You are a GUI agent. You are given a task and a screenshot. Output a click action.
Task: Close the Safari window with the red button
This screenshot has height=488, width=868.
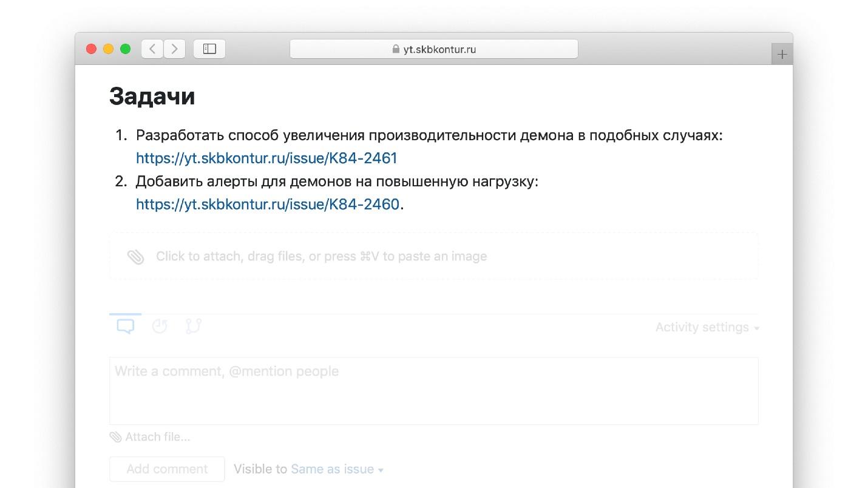pyautogui.click(x=92, y=49)
